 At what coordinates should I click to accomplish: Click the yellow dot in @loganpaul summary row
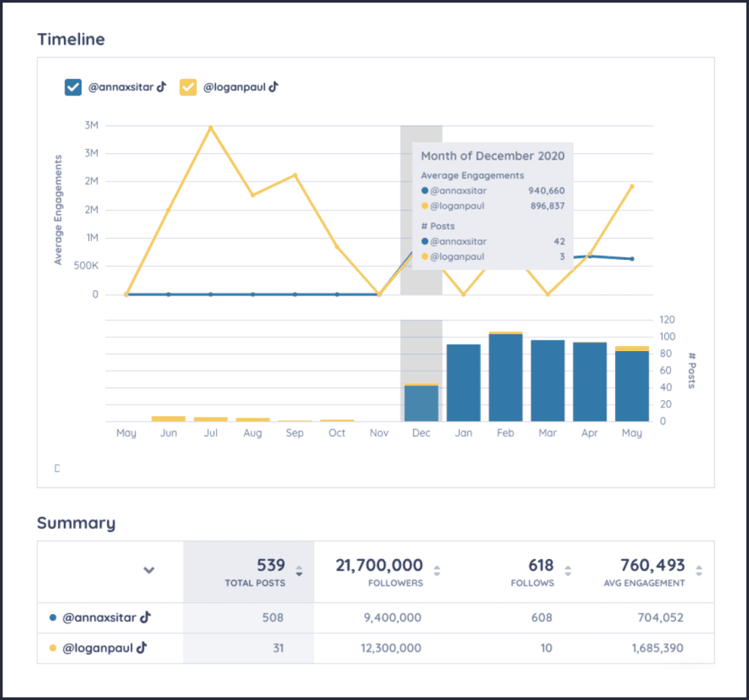click(53, 648)
